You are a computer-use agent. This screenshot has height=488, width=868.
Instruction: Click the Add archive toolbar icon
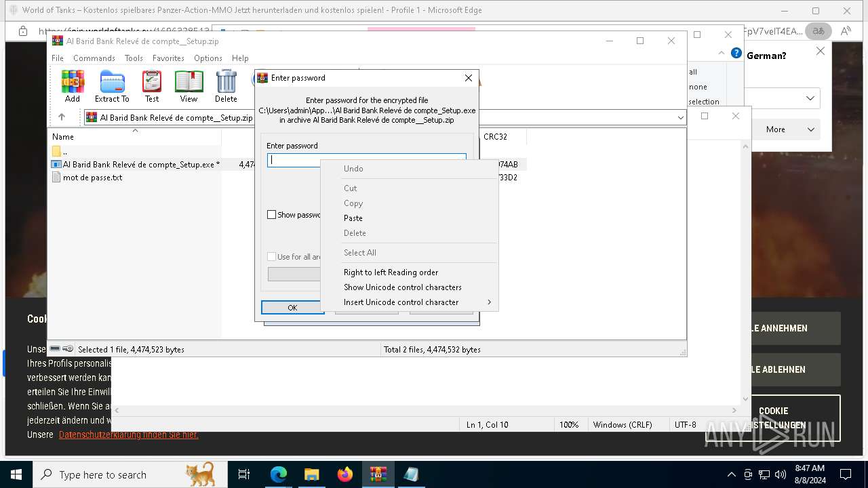(x=73, y=86)
